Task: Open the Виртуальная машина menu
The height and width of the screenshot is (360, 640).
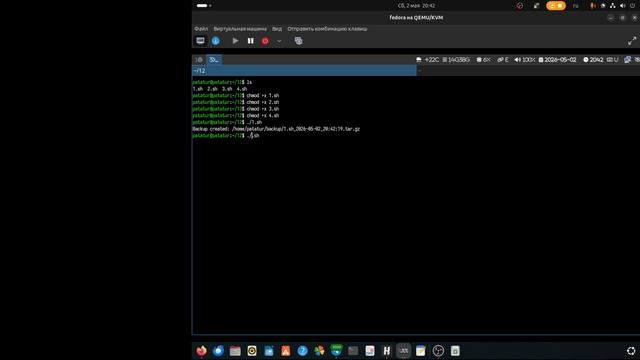Action: pos(240,29)
